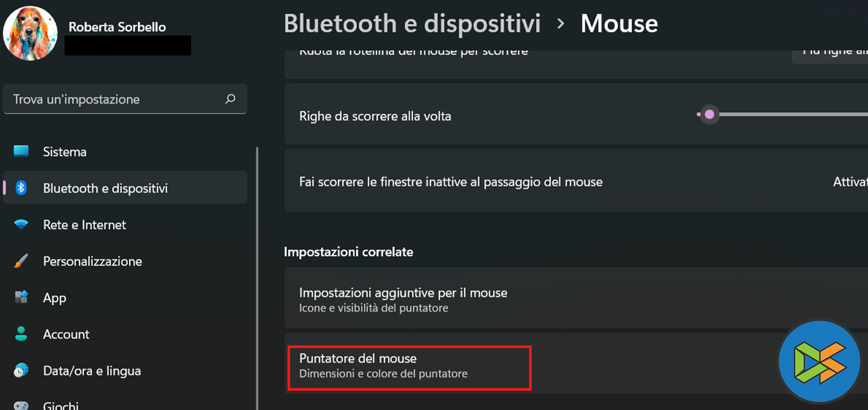Click the App icon in sidebar
Screen dimensions: 868x410
(21, 297)
